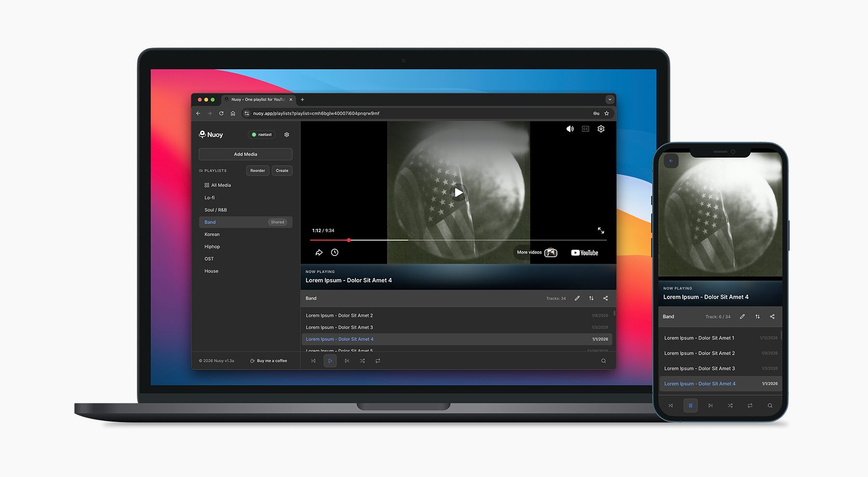Image resolution: width=868 pixels, height=477 pixels.
Task: Enable closed captions on the video
Action: pyautogui.click(x=585, y=129)
